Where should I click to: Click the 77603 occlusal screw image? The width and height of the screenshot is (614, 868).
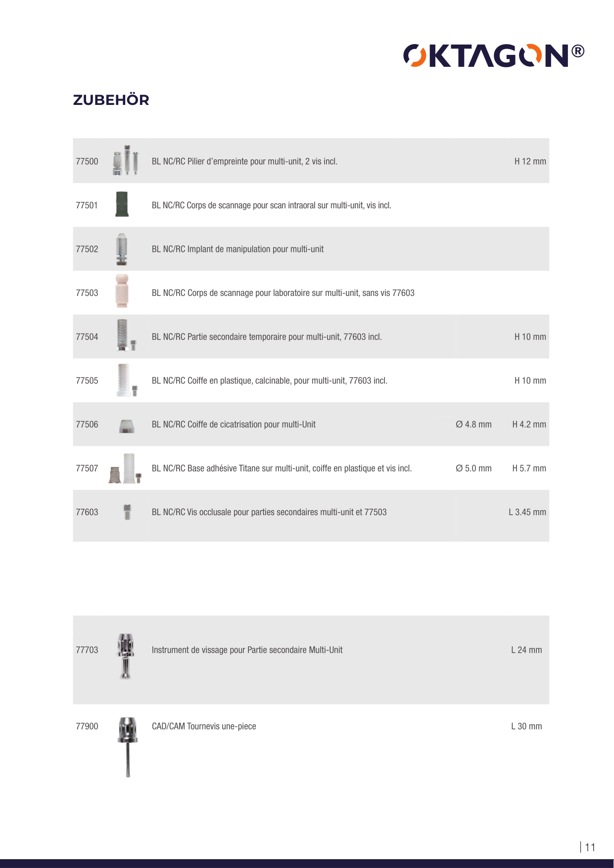click(127, 512)
